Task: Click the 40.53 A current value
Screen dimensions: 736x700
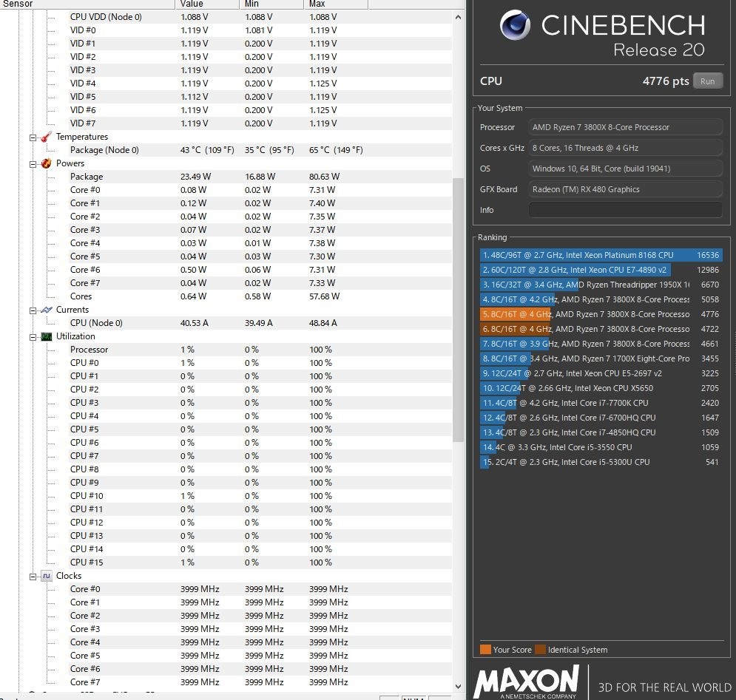Action: (x=195, y=323)
